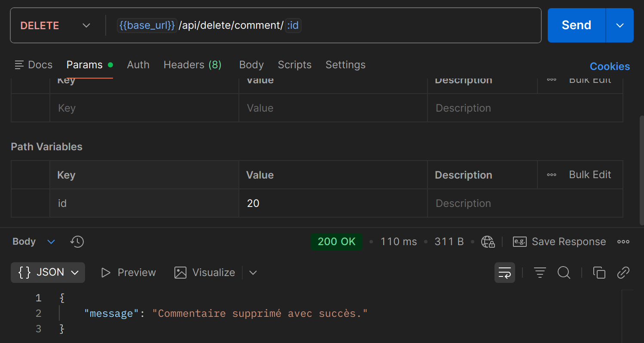
Task: Click the link icon in response toolbar
Action: point(623,273)
